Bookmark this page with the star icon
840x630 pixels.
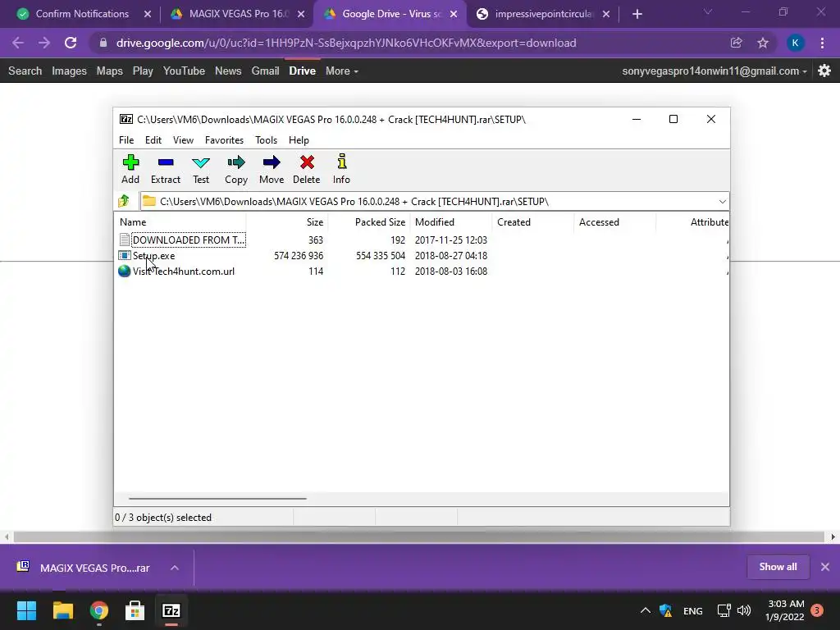coord(763,43)
